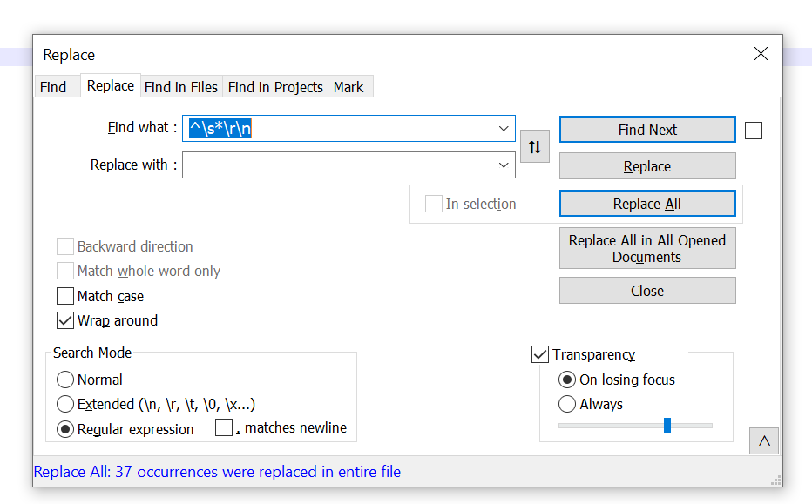Open the Replace with dropdown list

tap(504, 165)
